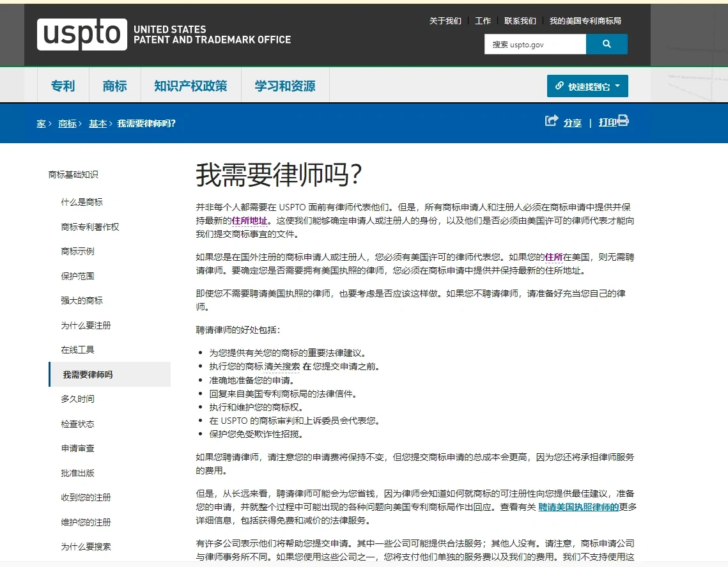Open 维护您的注册 sidebar item

(86, 522)
